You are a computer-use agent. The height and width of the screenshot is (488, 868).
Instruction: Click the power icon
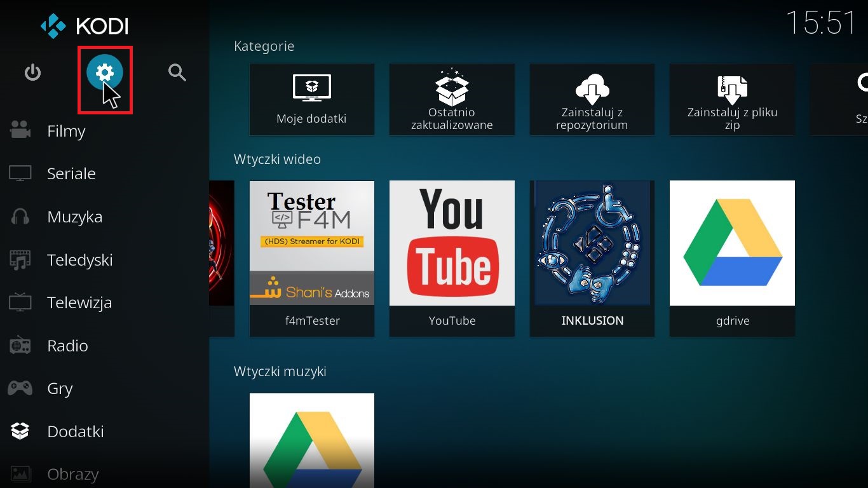32,72
